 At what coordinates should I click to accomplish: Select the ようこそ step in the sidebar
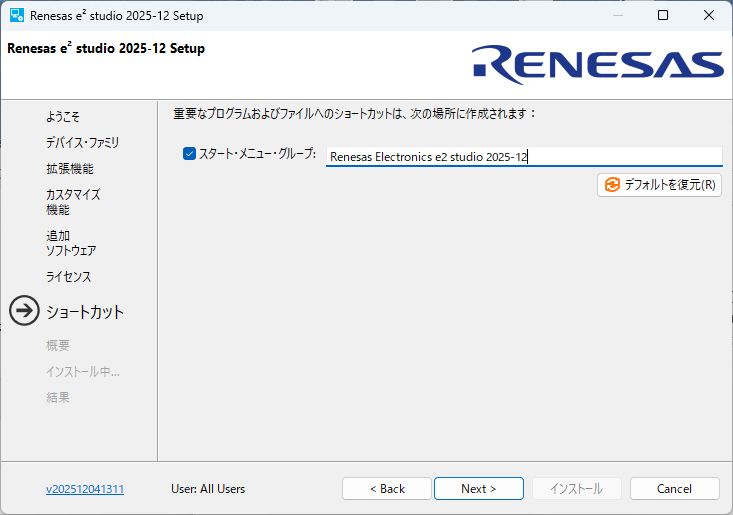point(63,116)
